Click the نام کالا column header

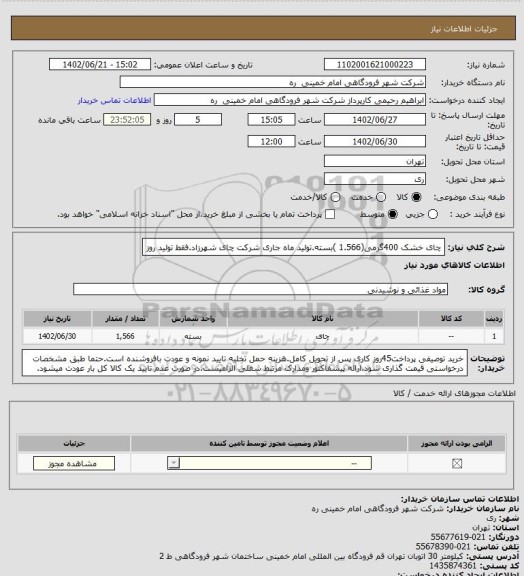(x=323, y=319)
